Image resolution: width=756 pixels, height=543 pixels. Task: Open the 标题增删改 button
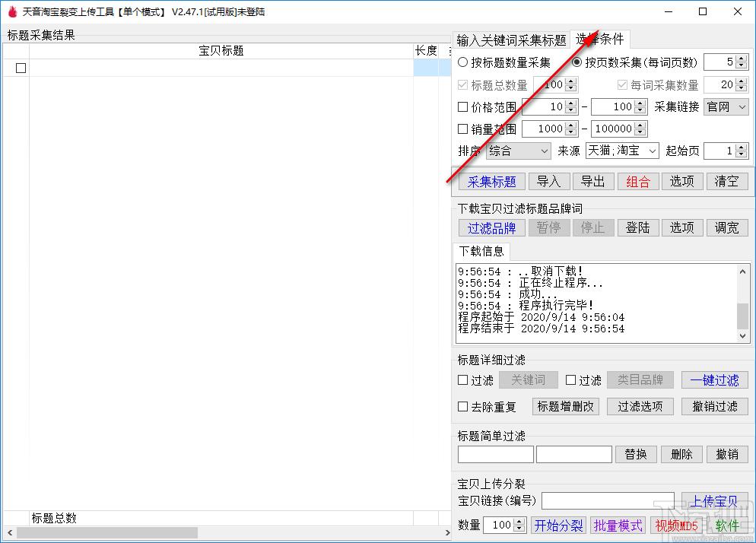[x=566, y=407]
